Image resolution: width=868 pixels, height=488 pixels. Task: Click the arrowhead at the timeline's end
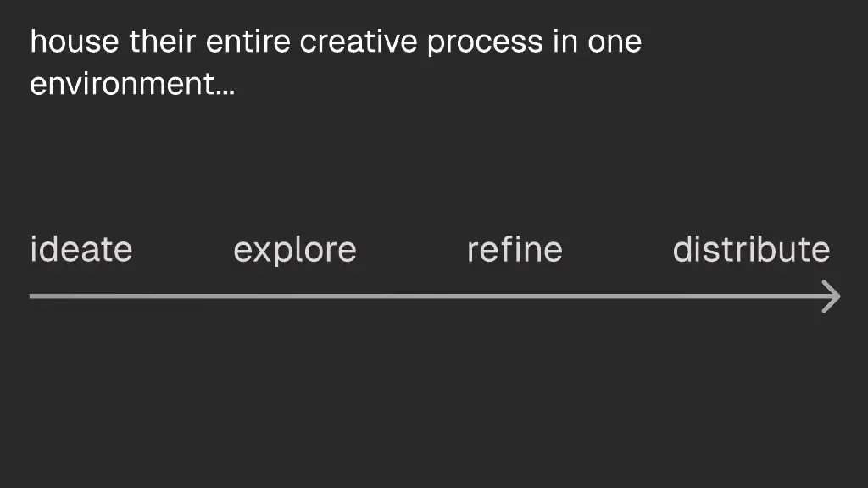tap(832, 297)
